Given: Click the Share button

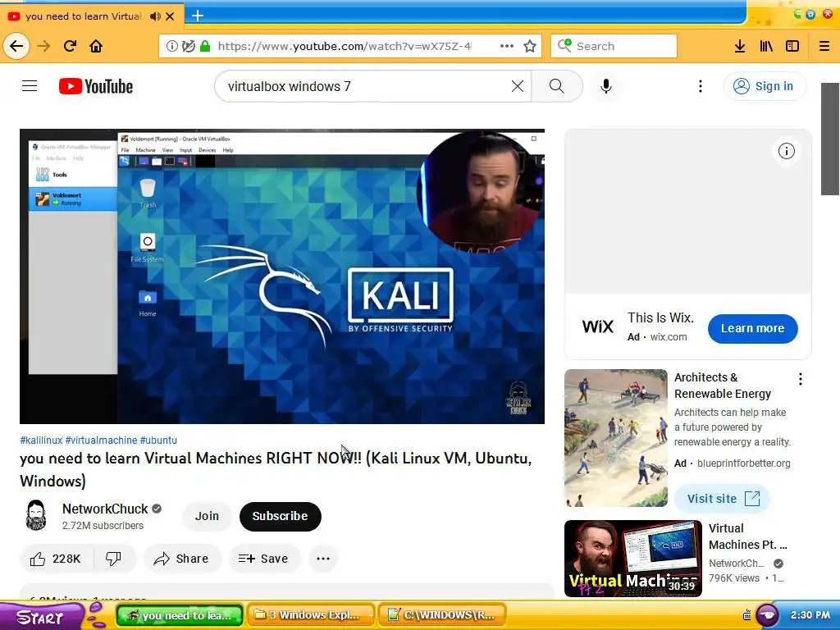Looking at the screenshot, I should point(182,559).
